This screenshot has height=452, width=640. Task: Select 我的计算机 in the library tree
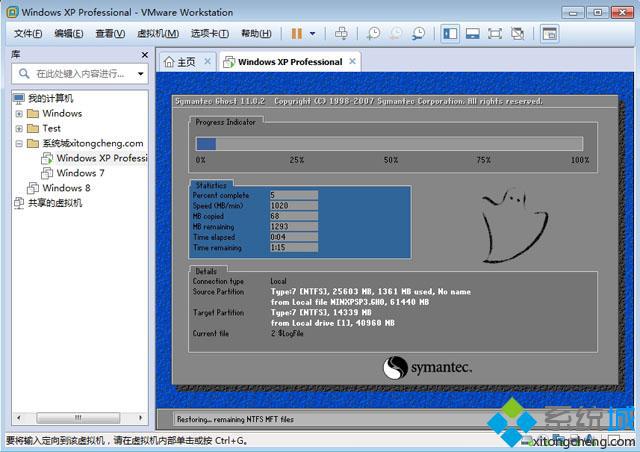51,98
